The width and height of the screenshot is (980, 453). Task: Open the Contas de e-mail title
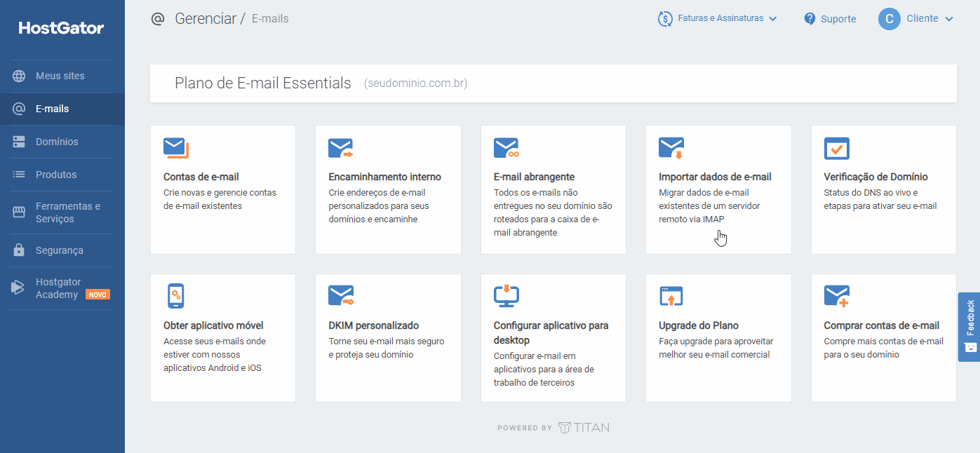201,177
